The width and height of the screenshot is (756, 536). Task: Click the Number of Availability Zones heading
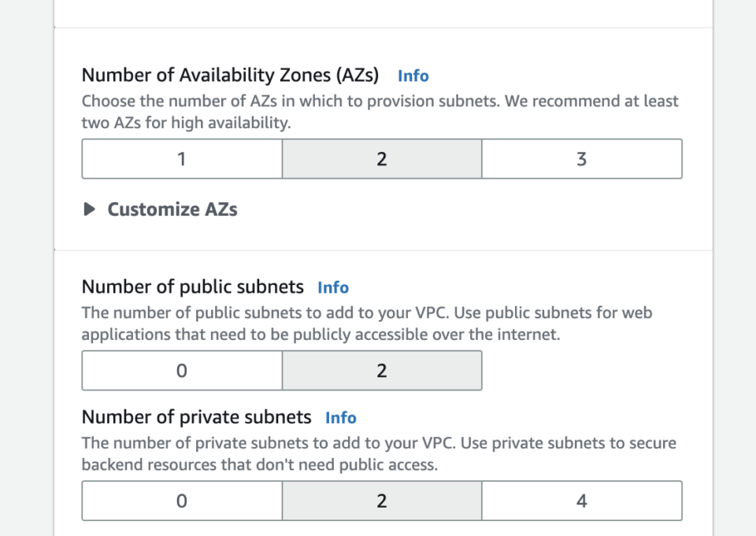(232, 75)
